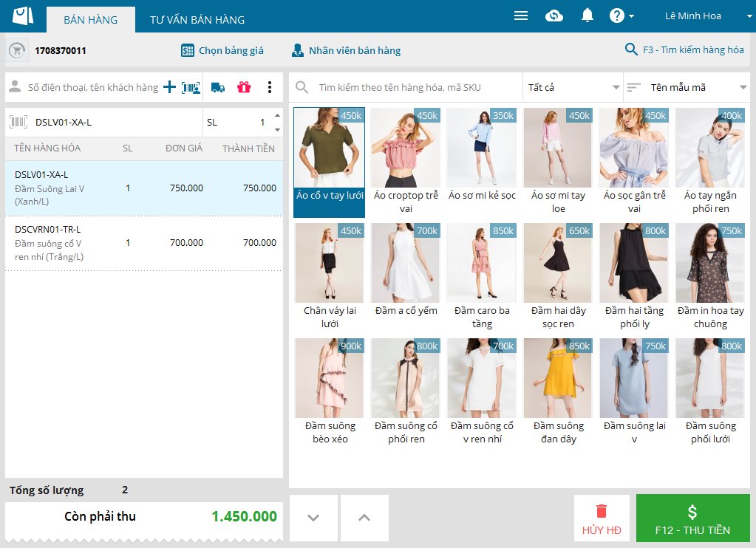
Task: Select the Đầm suông cổ v ren nhí product
Action: [x=482, y=392]
